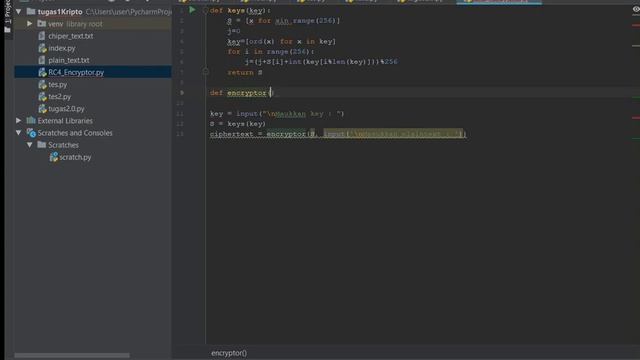
Task: Click line 'S = keys(key)'
Action: [x=238, y=124]
